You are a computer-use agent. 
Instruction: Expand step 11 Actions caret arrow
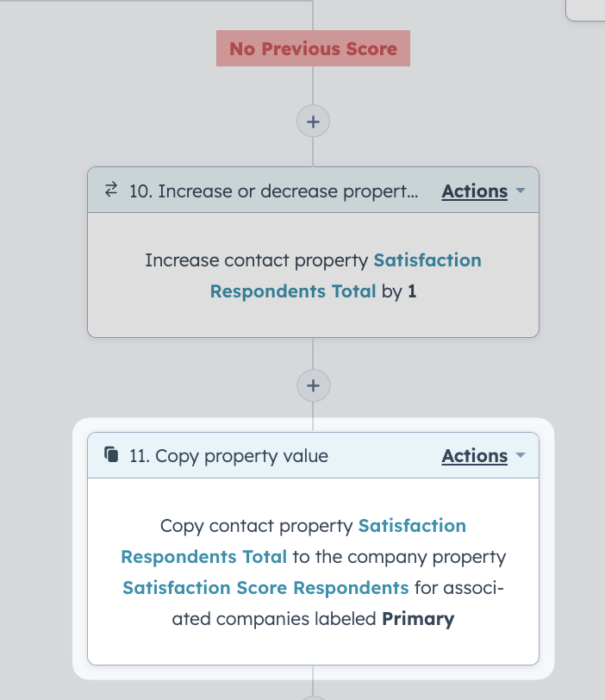pos(521,455)
